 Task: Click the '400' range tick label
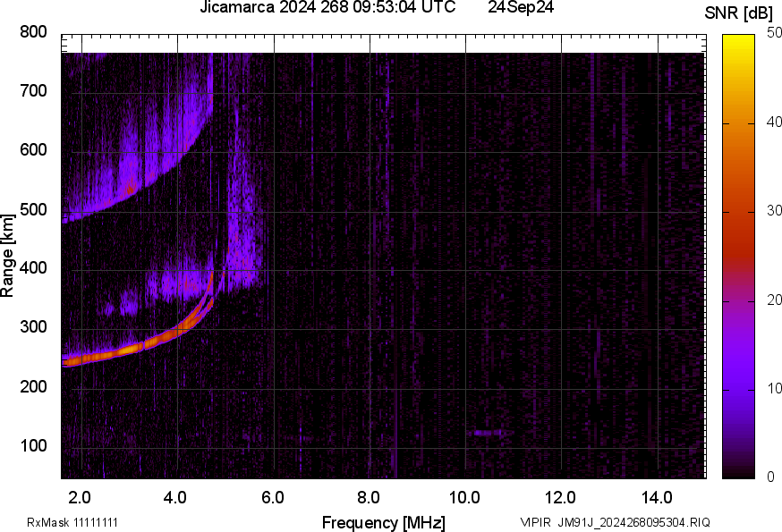(x=33, y=267)
